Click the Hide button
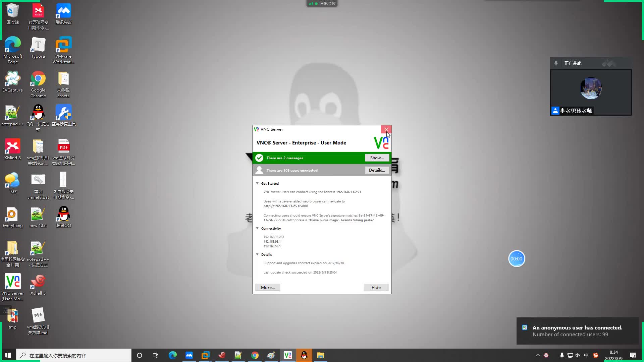The height and width of the screenshot is (362, 644). [x=376, y=288]
